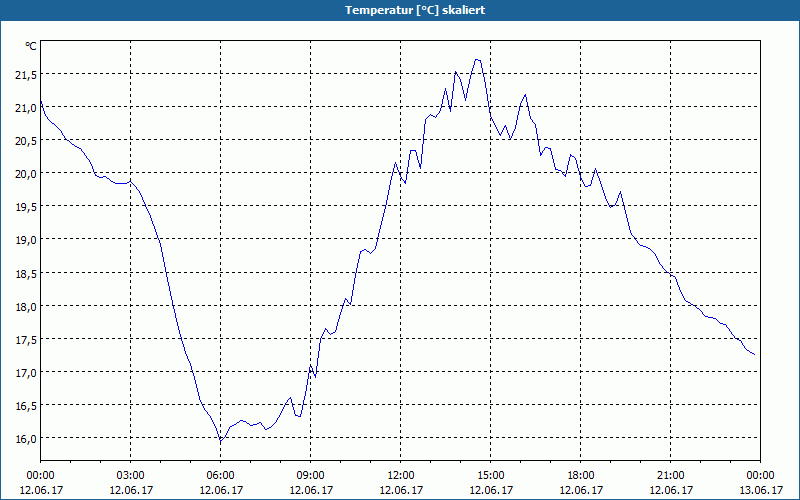800x500 pixels.
Task: Click the 03:00 time axis label
Action: click(131, 476)
